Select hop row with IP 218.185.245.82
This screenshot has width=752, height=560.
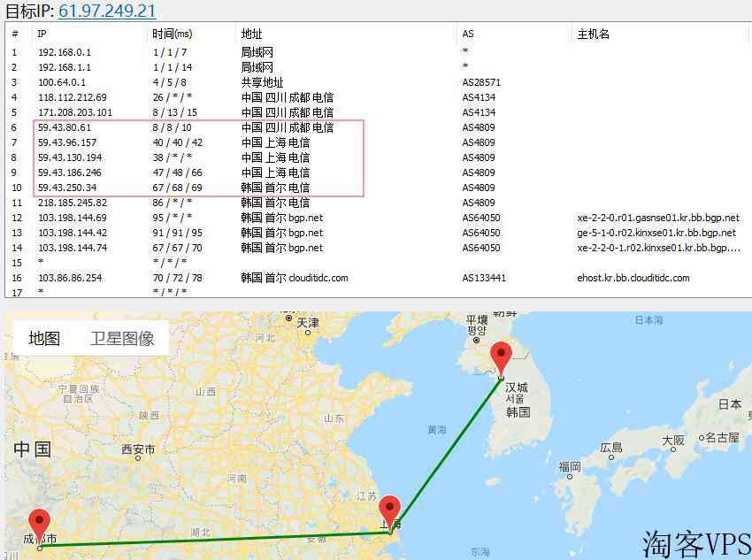tap(377, 203)
